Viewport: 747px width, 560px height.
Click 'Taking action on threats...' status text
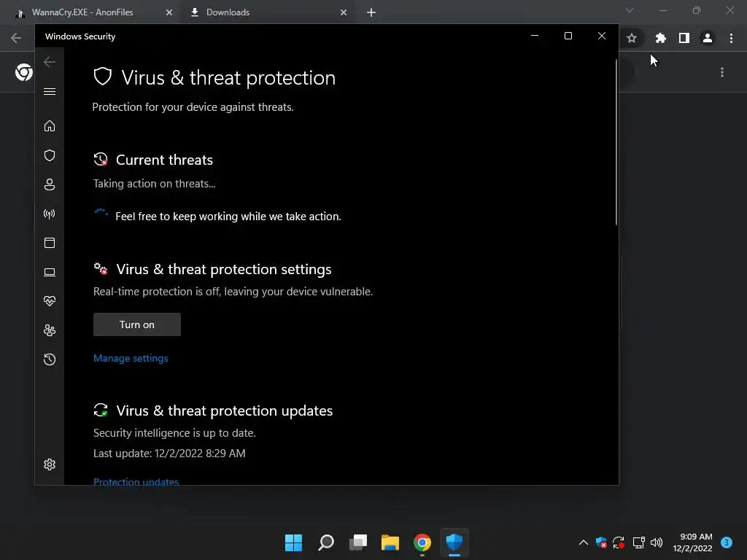155,183
